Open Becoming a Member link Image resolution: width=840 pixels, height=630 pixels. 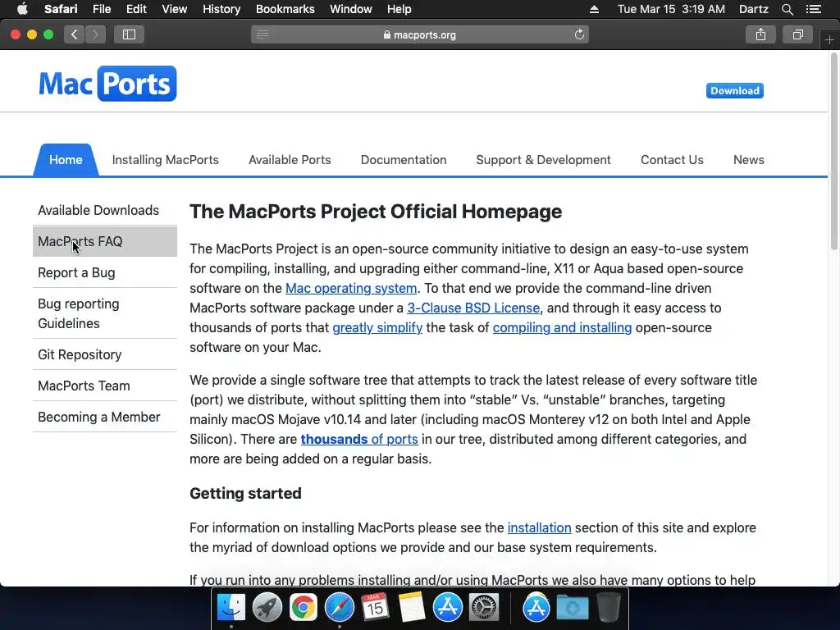coord(105,417)
